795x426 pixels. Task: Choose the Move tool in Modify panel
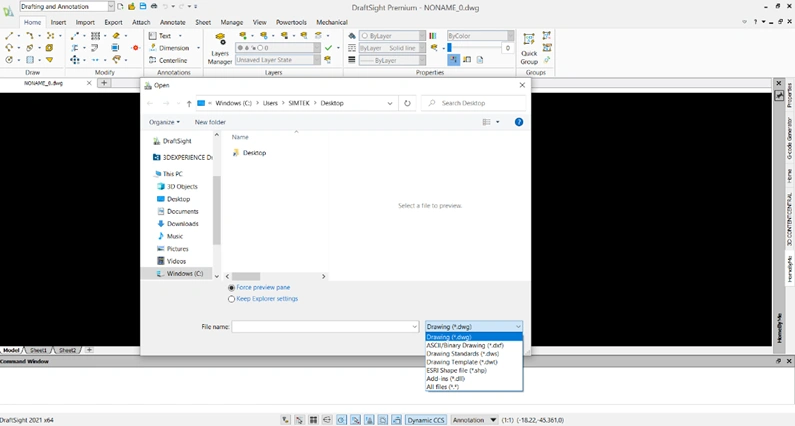(x=75, y=60)
